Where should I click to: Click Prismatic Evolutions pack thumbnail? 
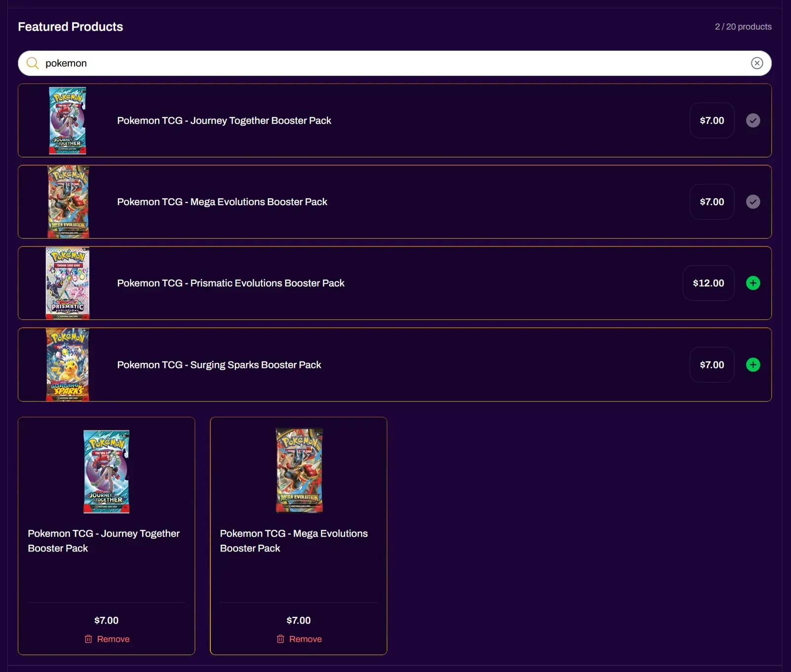pyautogui.click(x=68, y=283)
